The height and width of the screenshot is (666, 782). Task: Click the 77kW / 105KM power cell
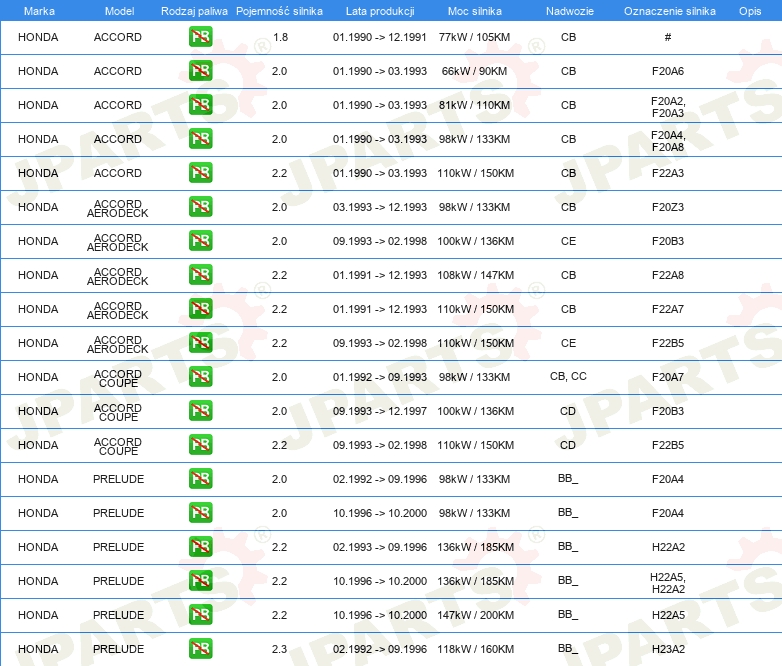click(x=474, y=37)
